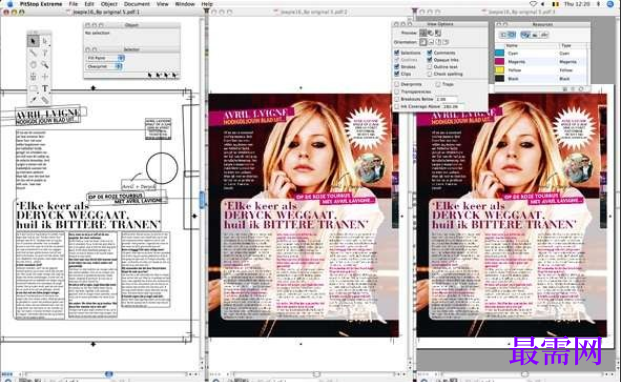Image resolution: width=621 pixels, height=382 pixels.
Task: Enable the Breakouts Below checkbox
Action: [396, 99]
